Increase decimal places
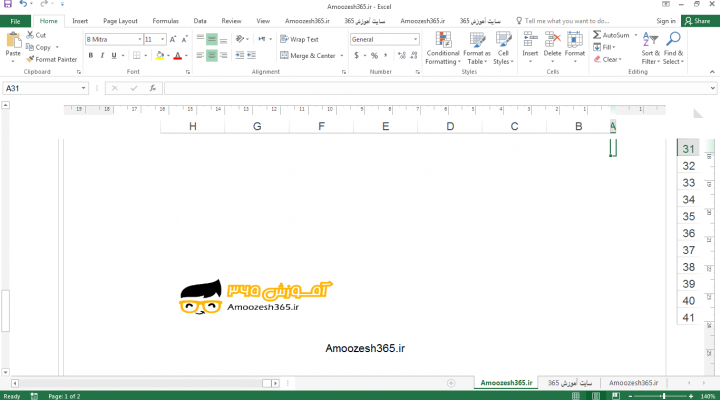Screen dimensions: 720x400 [402, 56]
